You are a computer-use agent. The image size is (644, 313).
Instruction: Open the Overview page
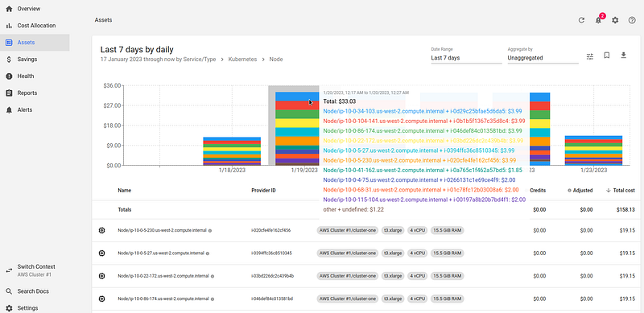[x=35, y=9]
